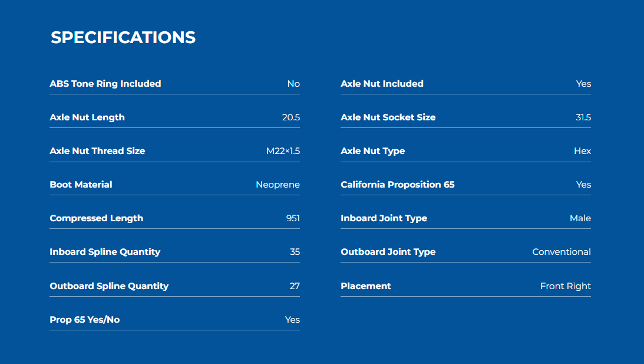
Task: Click the Inboard Spline Quantity label
Action: point(105,252)
